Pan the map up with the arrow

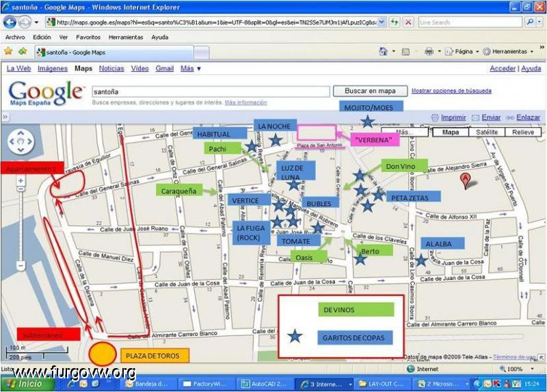[21, 133]
